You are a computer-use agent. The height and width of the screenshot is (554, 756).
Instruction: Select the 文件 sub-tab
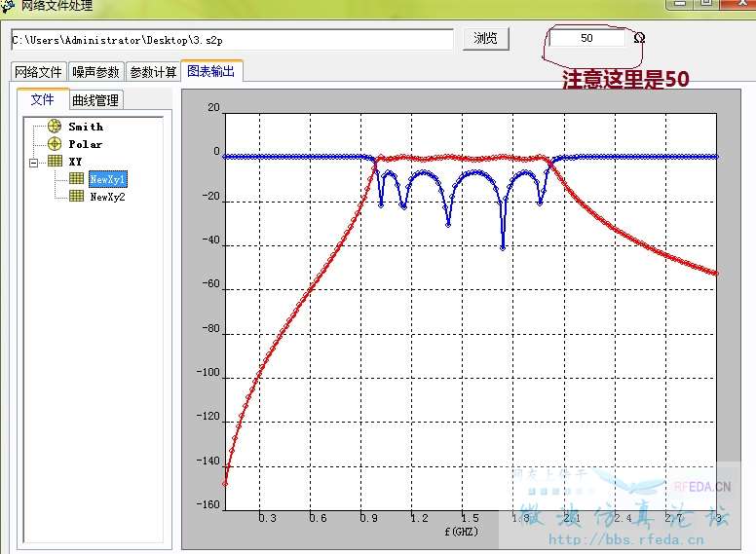click(x=42, y=99)
